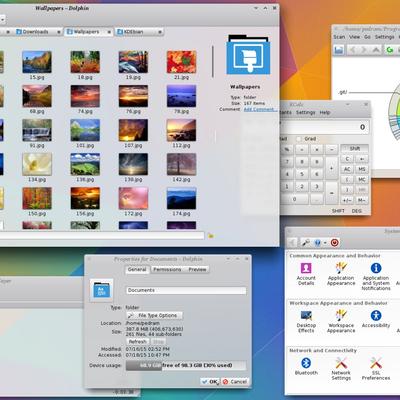
Task: Open the Permissions tab in Properties dialog
Action: pos(167,269)
